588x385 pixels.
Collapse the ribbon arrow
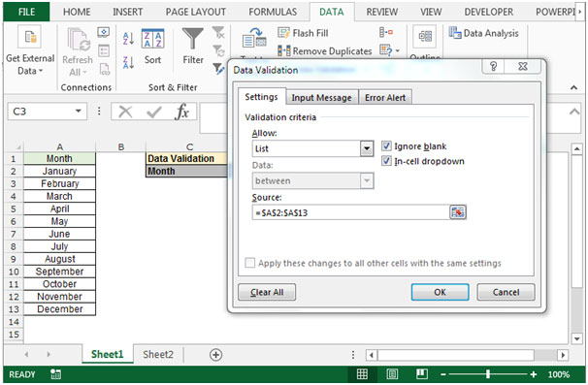click(x=573, y=87)
